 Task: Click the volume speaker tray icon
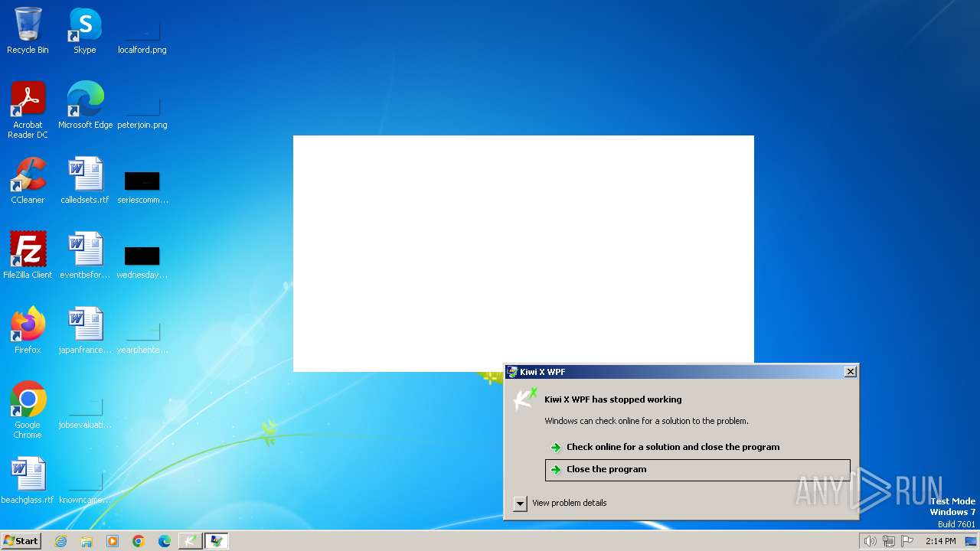[870, 541]
